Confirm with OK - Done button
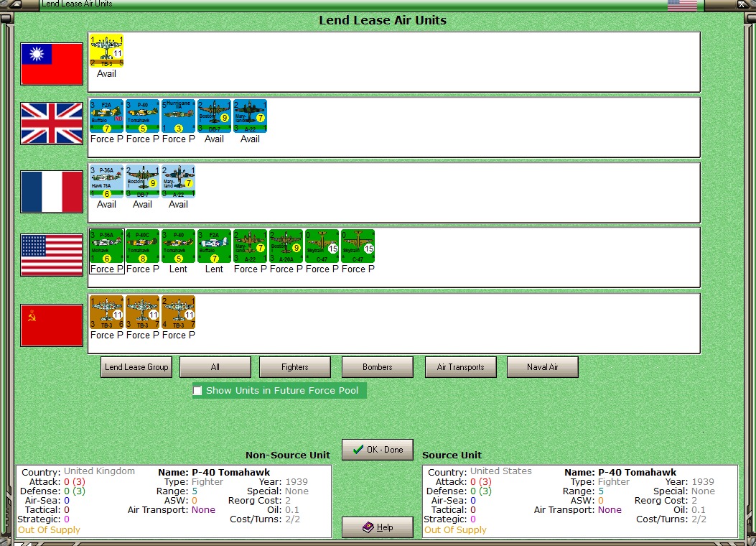Viewport: 756px width, 546px height. click(x=378, y=450)
